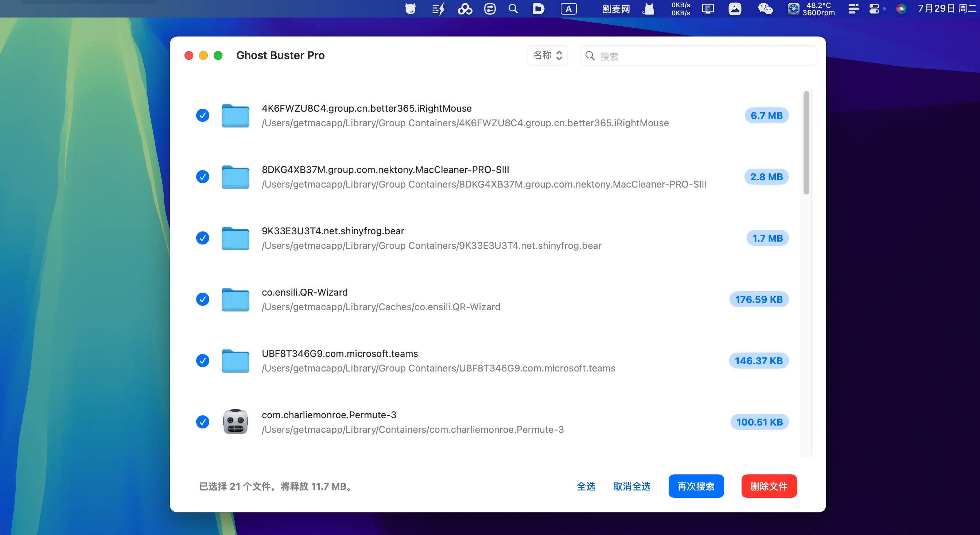980x535 pixels.
Task: Click the magnifier icon in search field
Action: tap(590, 56)
